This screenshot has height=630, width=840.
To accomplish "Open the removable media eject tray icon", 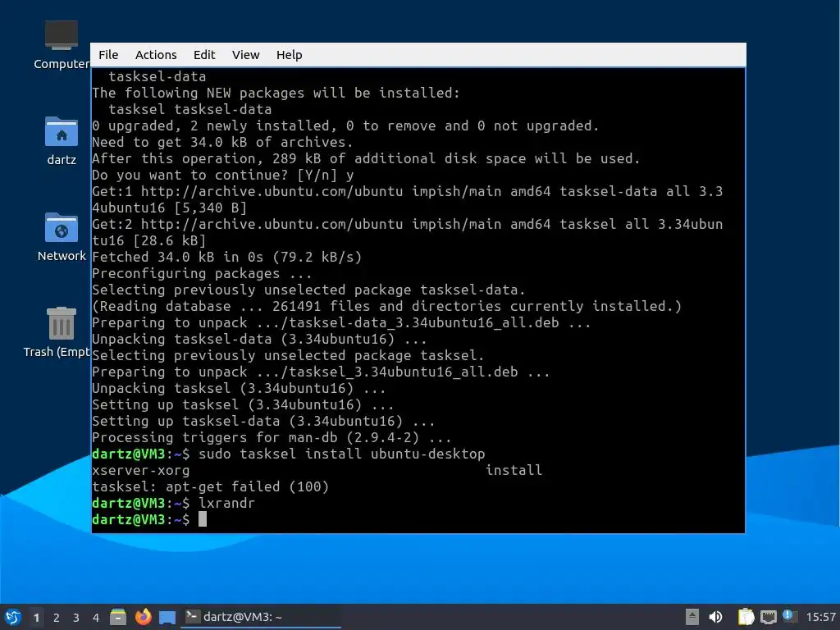I will pyautogui.click(x=692, y=617).
